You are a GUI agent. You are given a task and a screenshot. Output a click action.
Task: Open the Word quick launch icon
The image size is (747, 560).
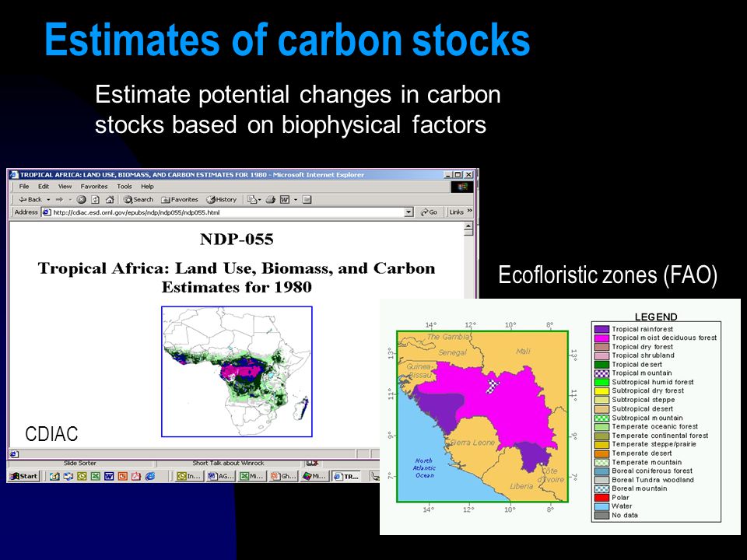(109, 476)
